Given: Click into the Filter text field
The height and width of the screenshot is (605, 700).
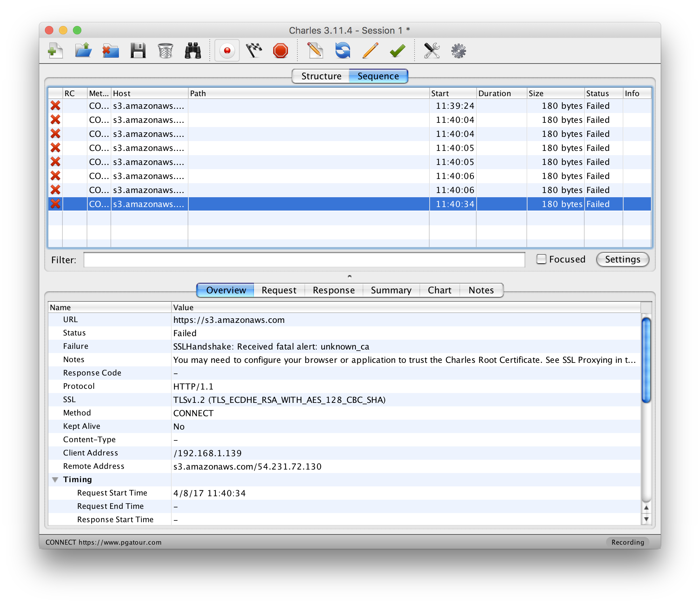Looking at the screenshot, I should 304,260.
